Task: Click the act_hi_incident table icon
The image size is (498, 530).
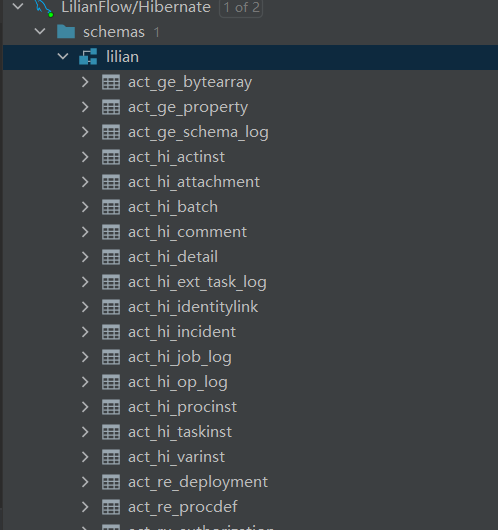Action: pos(111,332)
